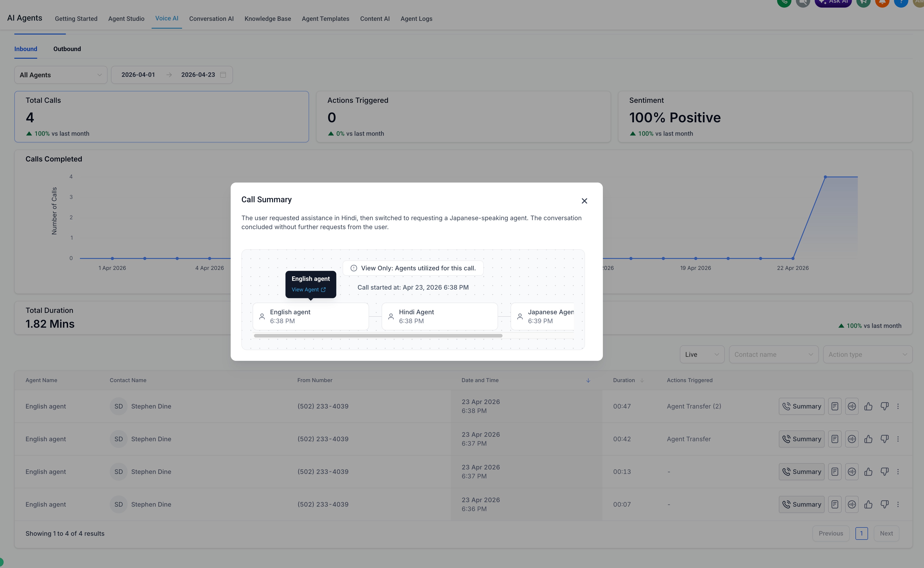
Task: Open Summary for the 00:42 call
Action: [x=802, y=439]
